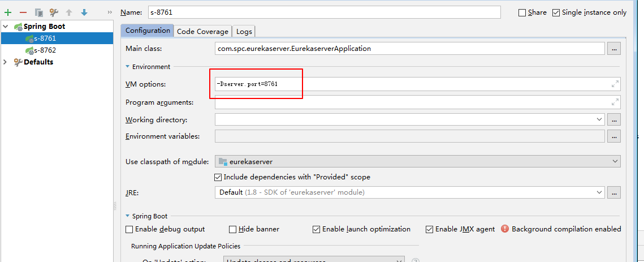Expand VM options field editor

[x=615, y=84]
